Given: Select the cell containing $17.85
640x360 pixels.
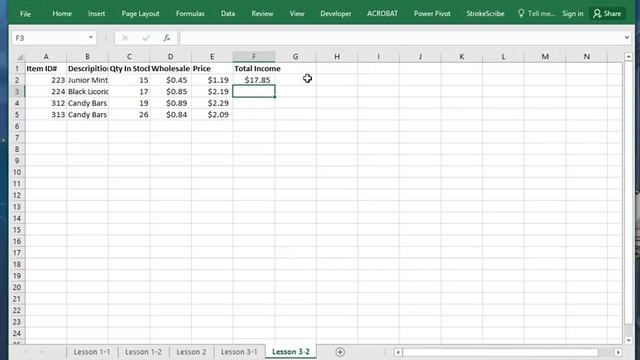Looking at the screenshot, I should point(253,80).
